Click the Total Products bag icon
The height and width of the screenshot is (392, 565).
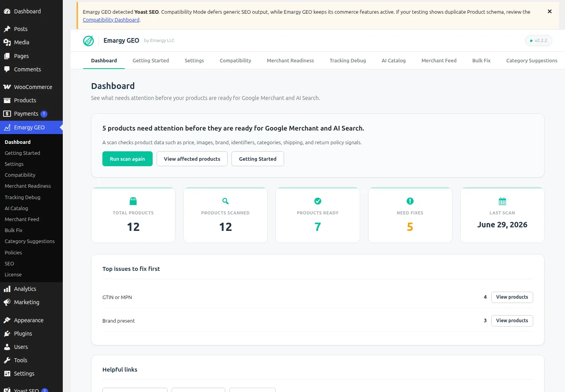[133, 201]
